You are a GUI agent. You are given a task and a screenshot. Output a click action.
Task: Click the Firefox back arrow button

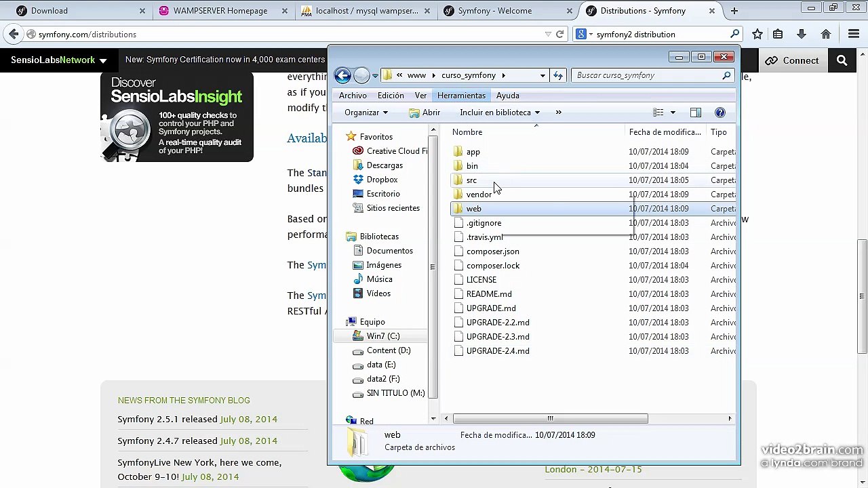[14, 34]
